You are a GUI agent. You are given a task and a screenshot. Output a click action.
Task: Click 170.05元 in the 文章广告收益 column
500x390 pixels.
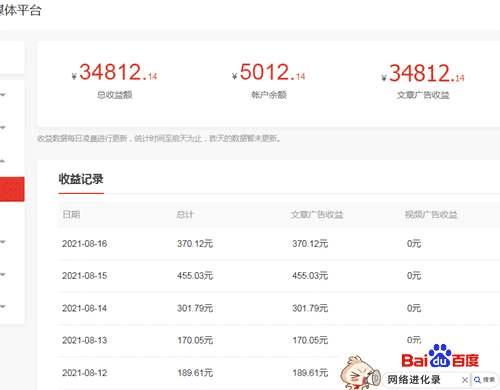310,340
